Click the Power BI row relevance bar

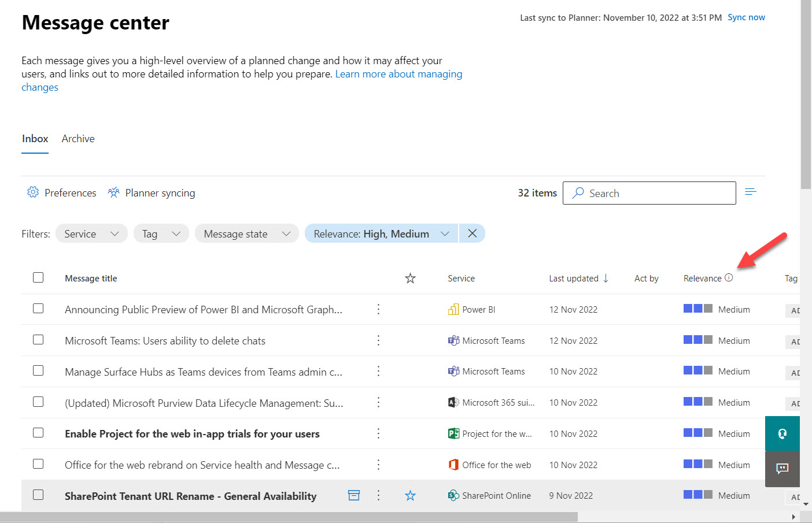click(698, 309)
